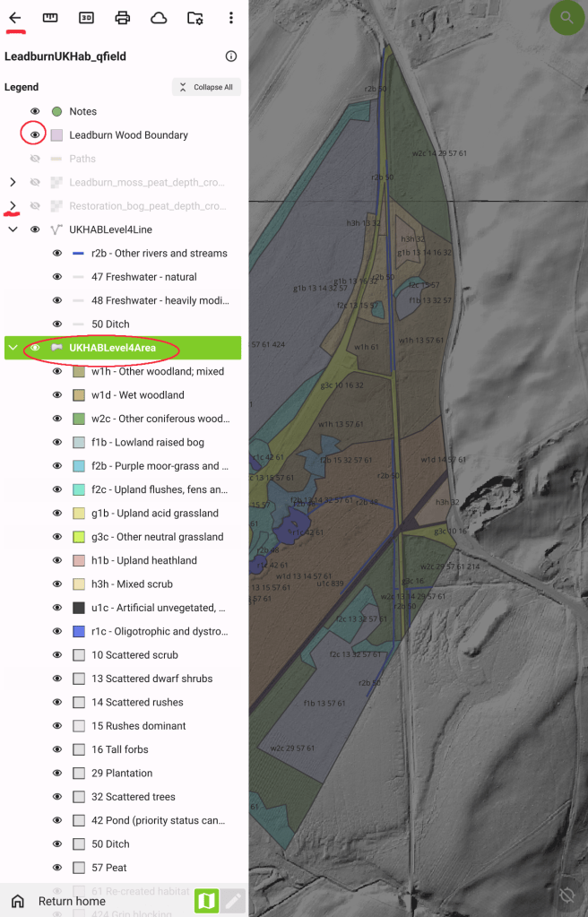Collapse the UKHABLevel4Line layer

(13, 229)
